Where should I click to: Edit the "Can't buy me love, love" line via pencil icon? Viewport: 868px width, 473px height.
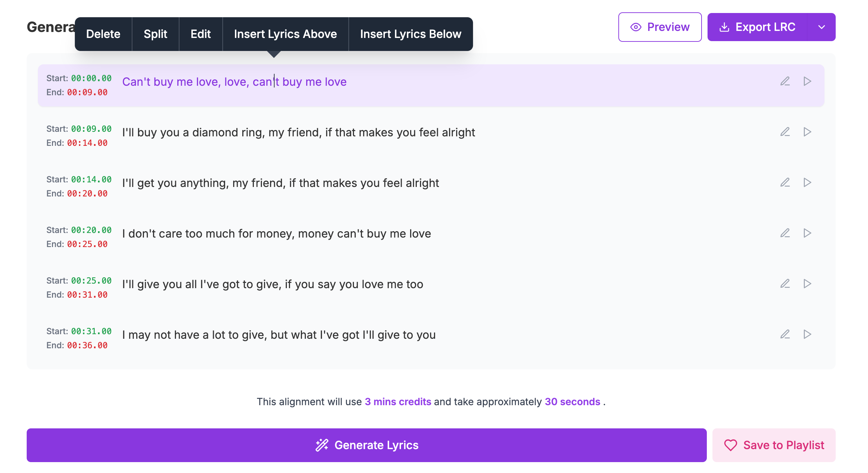785,82
